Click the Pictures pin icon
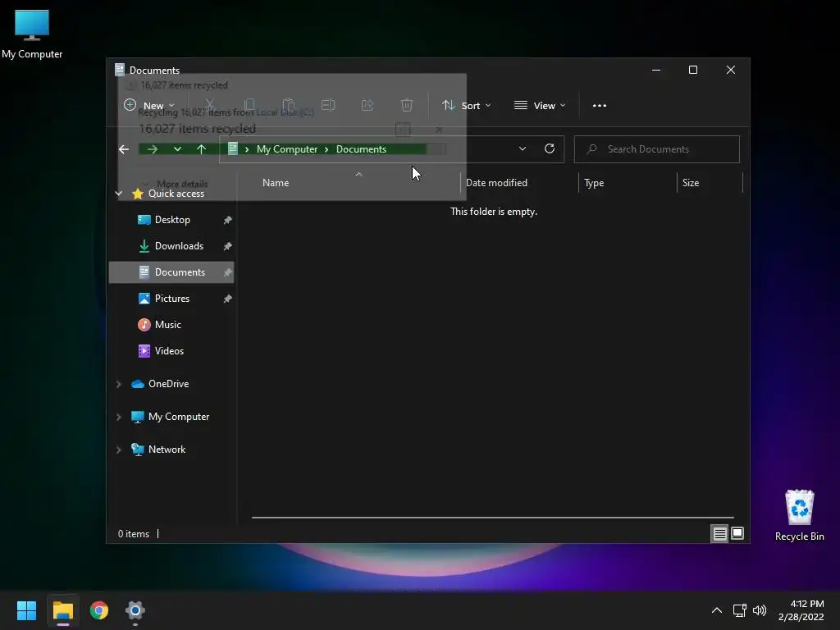The image size is (840, 630). [228, 299]
